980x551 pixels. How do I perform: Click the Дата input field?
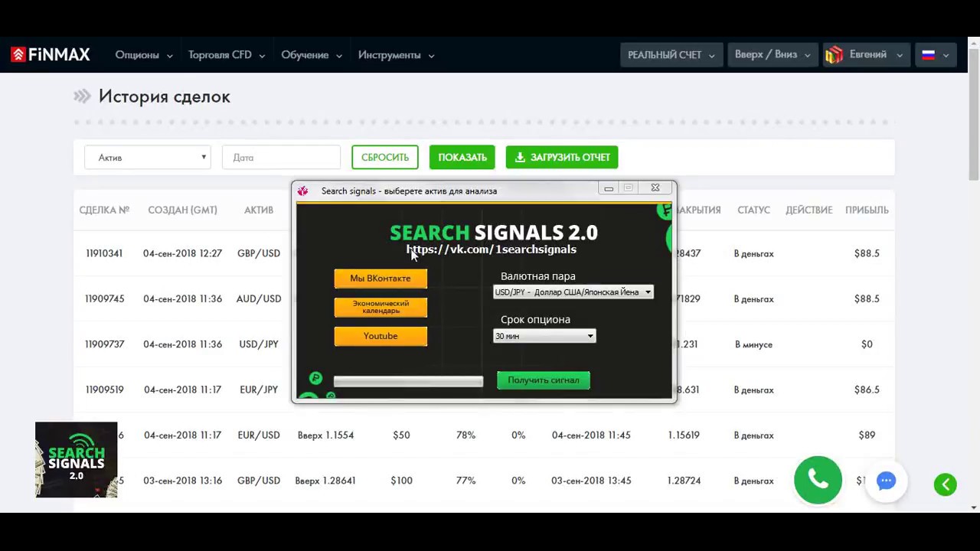tap(281, 157)
